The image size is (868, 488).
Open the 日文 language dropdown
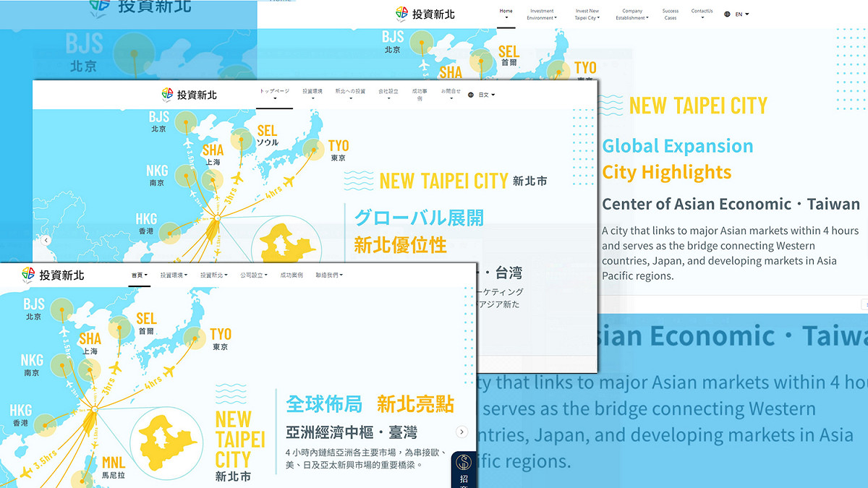click(x=486, y=95)
